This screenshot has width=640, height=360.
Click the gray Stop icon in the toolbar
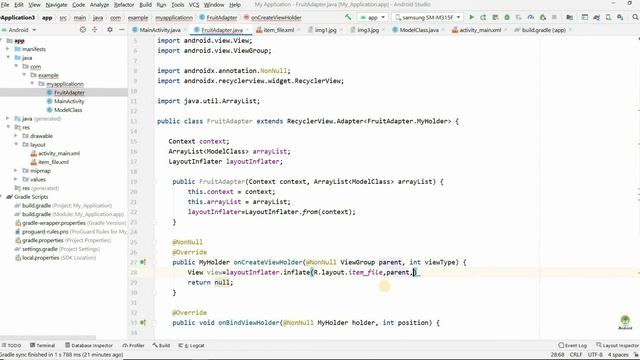[x=554, y=18]
